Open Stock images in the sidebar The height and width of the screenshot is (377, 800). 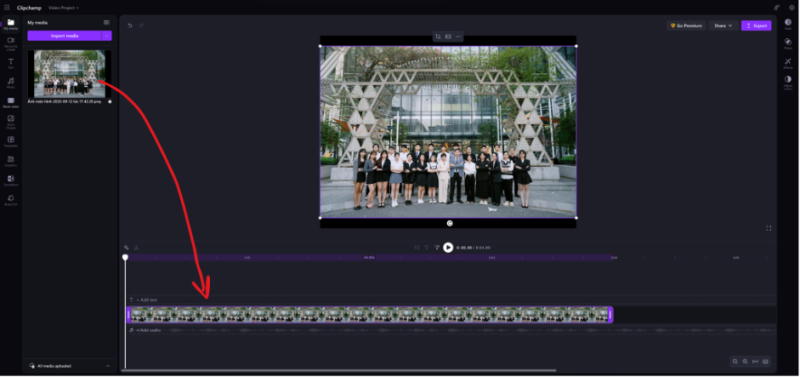pos(11,122)
